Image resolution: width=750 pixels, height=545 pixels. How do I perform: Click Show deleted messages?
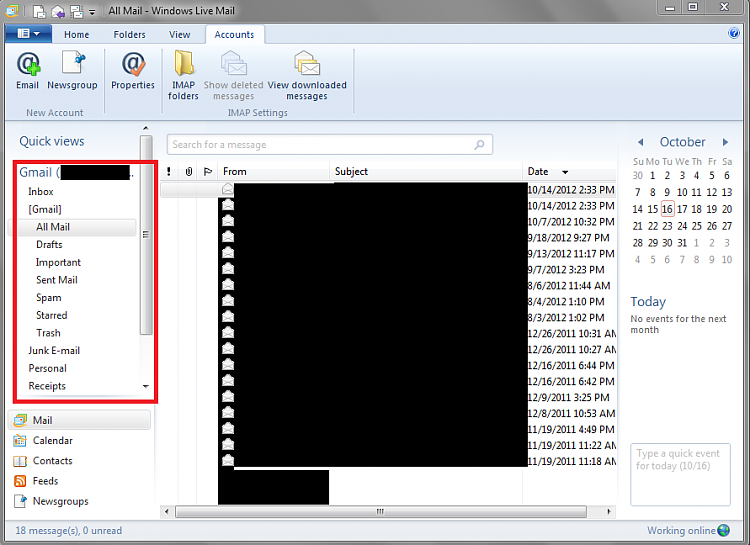click(x=233, y=76)
